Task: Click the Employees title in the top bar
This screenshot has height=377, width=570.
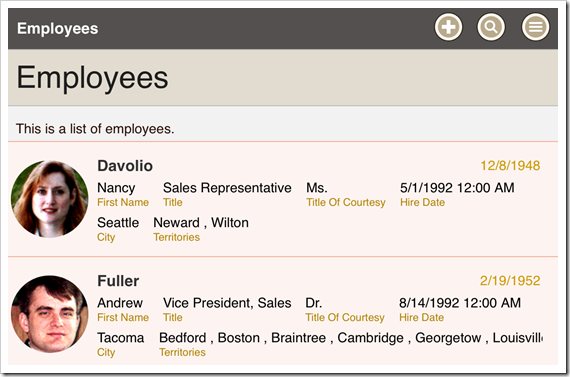Action: 57,28
